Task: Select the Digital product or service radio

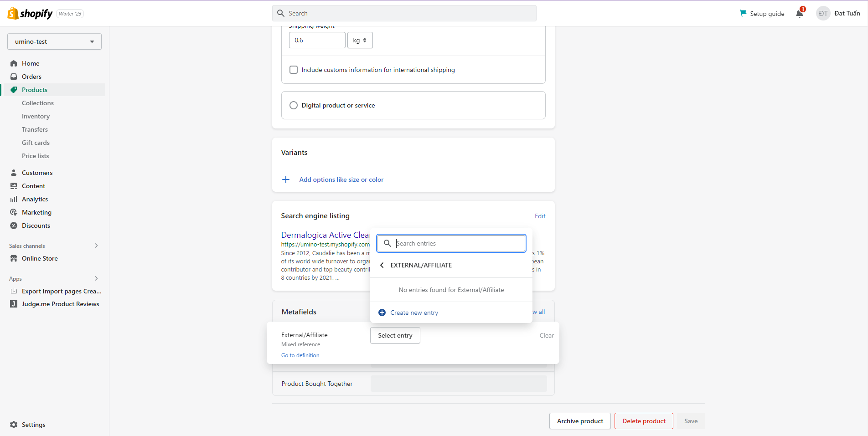Action: (x=294, y=105)
